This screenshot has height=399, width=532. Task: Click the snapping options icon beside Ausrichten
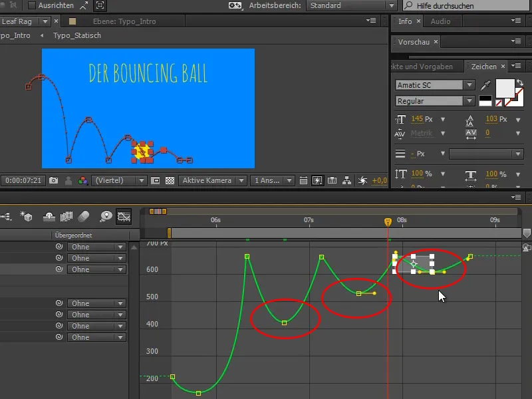84,5
